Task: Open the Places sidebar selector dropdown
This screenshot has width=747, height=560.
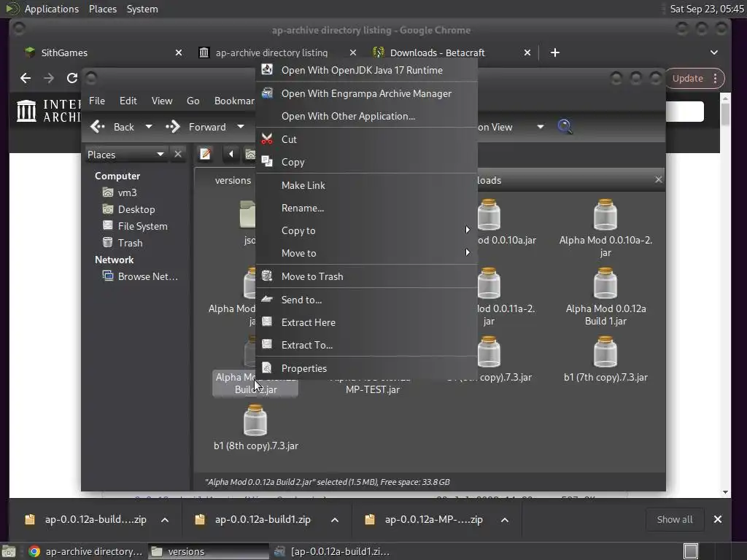Action: coord(125,155)
